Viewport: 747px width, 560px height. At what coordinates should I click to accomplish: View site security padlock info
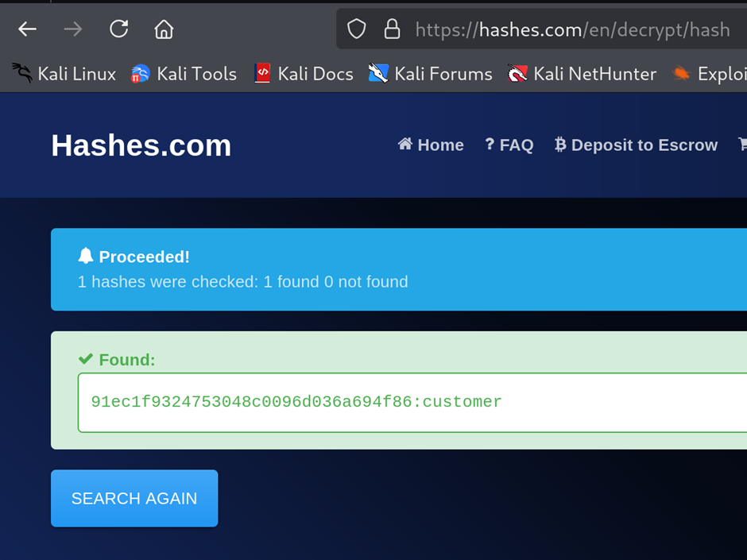tap(392, 29)
